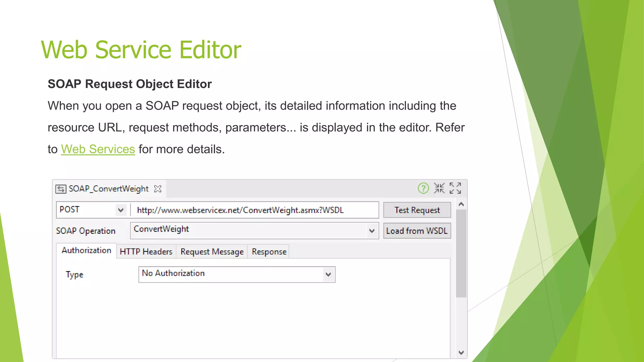This screenshot has height=362, width=644.
Task: Click the vertical scrollbar thumb
Action: pyautogui.click(x=461, y=253)
